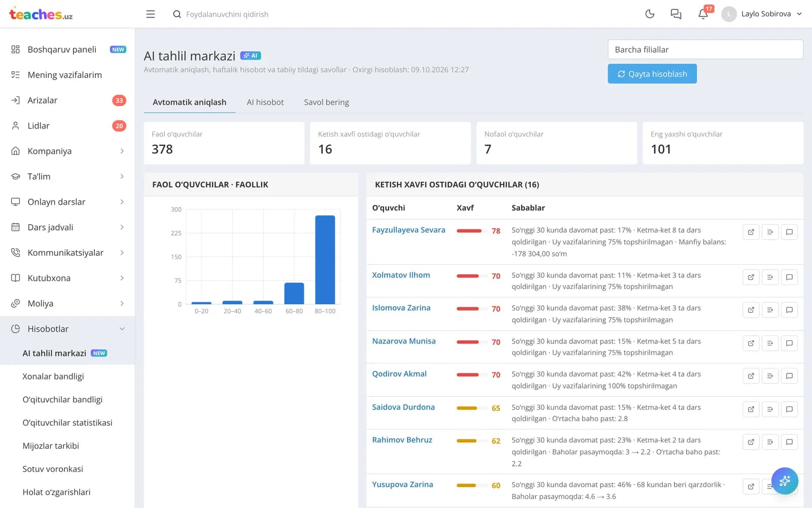Expand the Ta'lim sidebar section
The width and height of the screenshot is (812, 508).
67,176
